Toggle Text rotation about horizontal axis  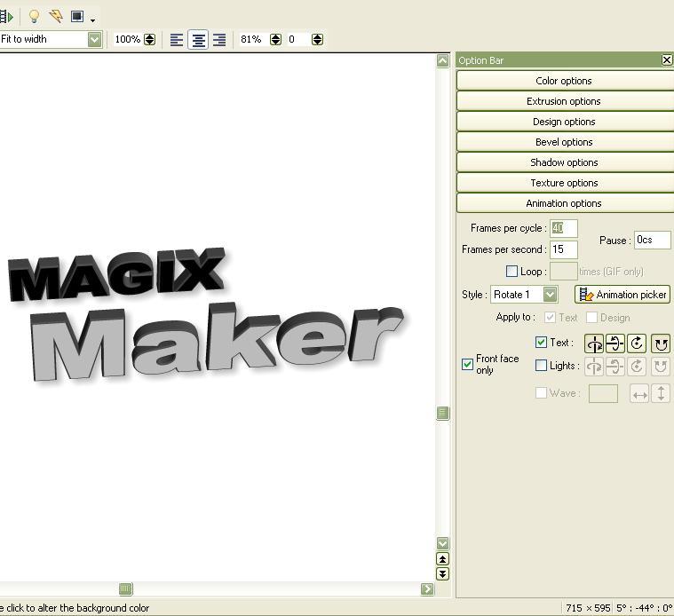point(615,344)
